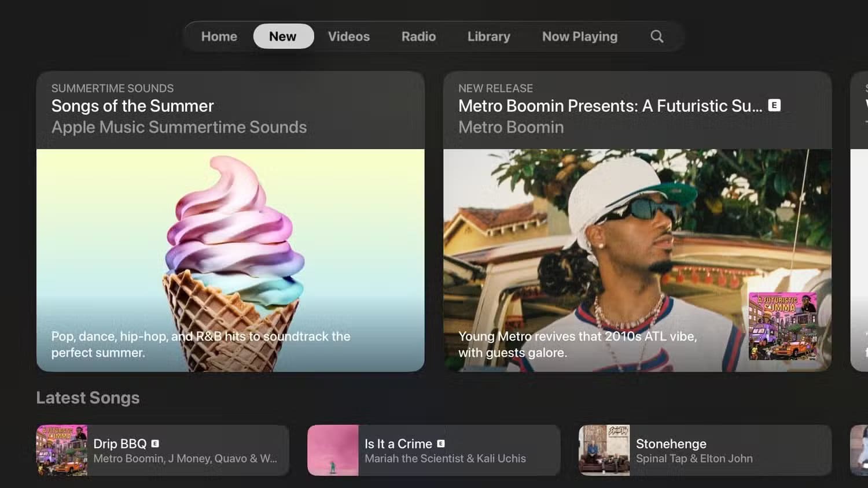Open the ice cream cone playlist artwork

pyautogui.click(x=230, y=260)
